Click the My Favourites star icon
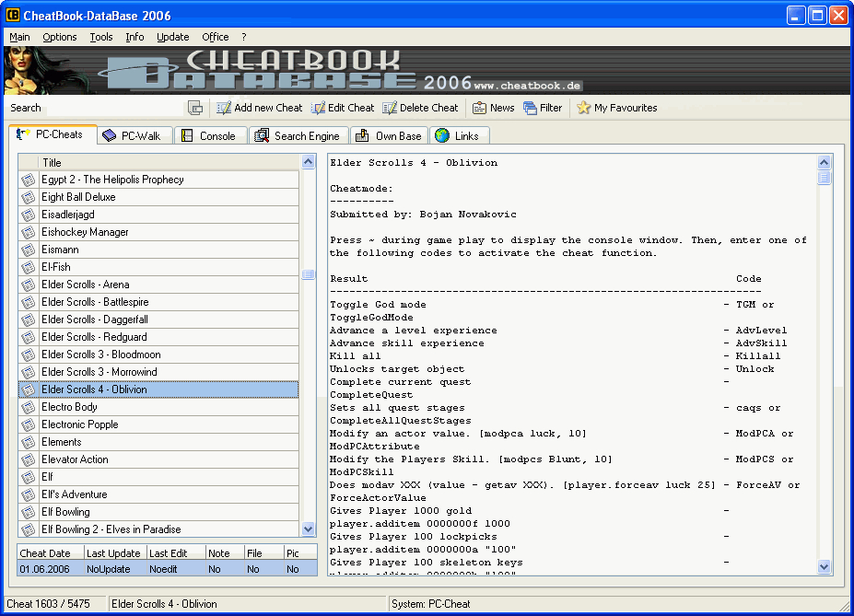The image size is (854, 616). click(583, 108)
